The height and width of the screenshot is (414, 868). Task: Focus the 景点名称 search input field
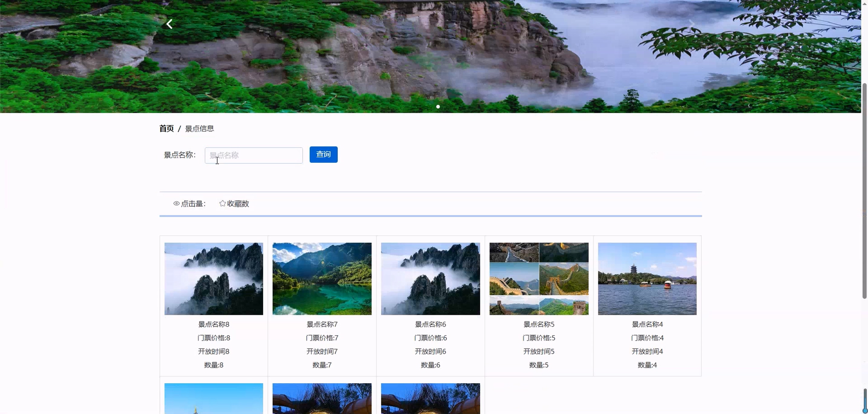tap(253, 155)
